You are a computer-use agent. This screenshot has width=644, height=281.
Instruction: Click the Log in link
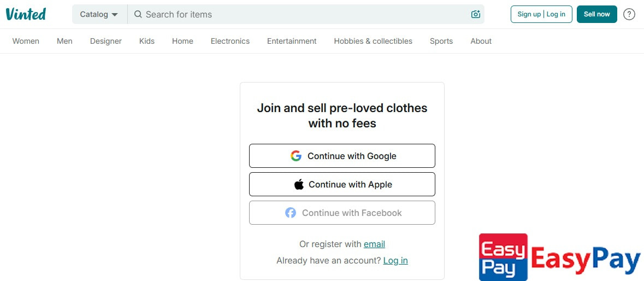click(x=395, y=260)
